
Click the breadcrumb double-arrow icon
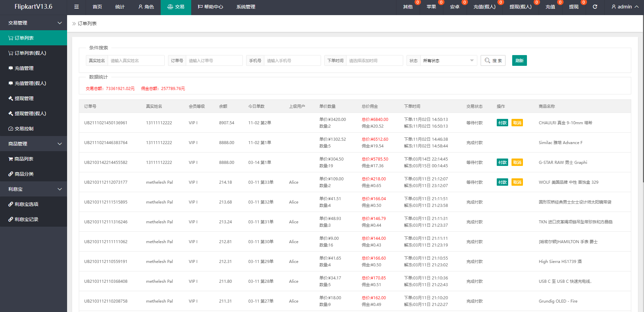tap(74, 24)
